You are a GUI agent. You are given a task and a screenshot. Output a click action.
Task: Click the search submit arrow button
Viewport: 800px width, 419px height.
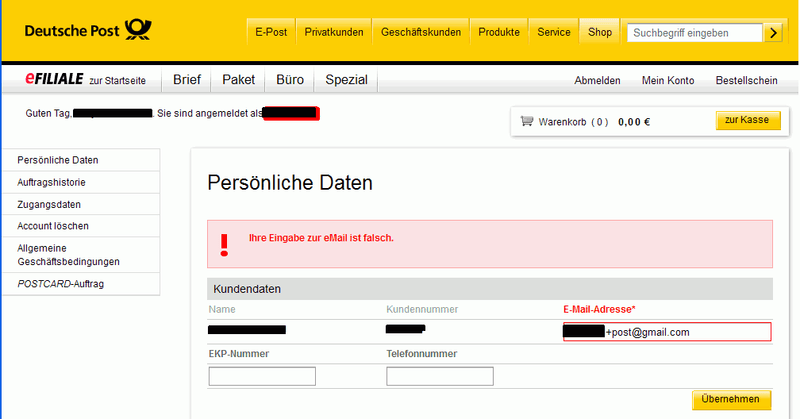(x=773, y=33)
